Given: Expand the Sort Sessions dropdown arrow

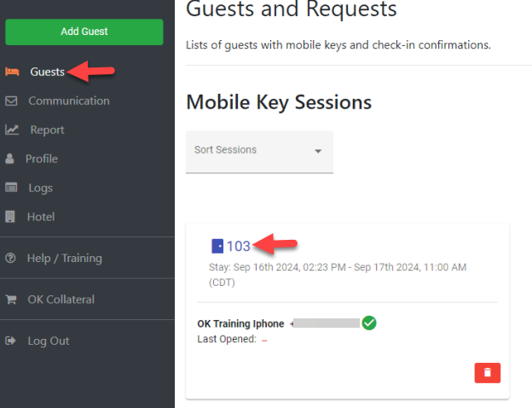Looking at the screenshot, I should (318, 151).
